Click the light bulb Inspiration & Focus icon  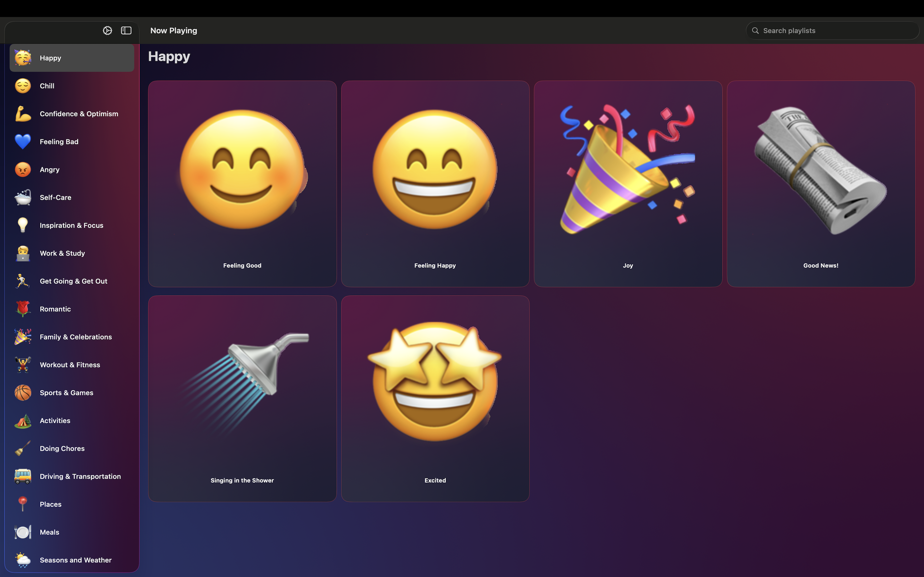click(23, 225)
